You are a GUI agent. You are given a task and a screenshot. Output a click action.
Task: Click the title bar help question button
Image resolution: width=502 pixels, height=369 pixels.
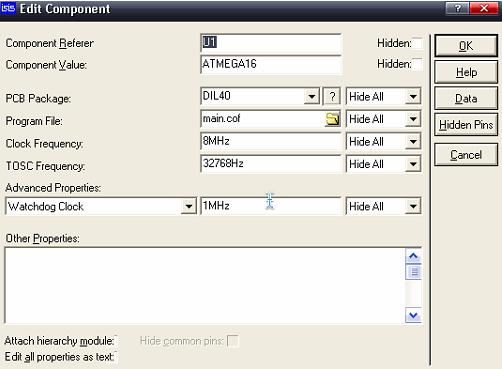[457, 8]
